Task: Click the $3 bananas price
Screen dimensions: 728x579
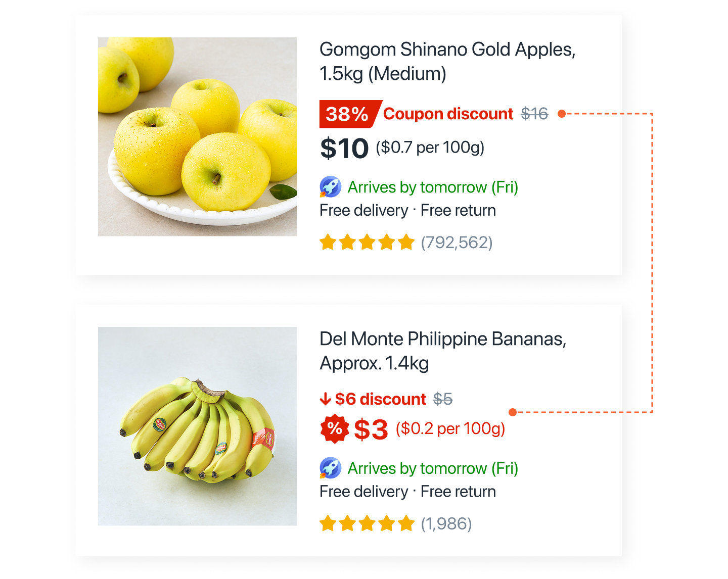Action: pyautogui.click(x=371, y=429)
